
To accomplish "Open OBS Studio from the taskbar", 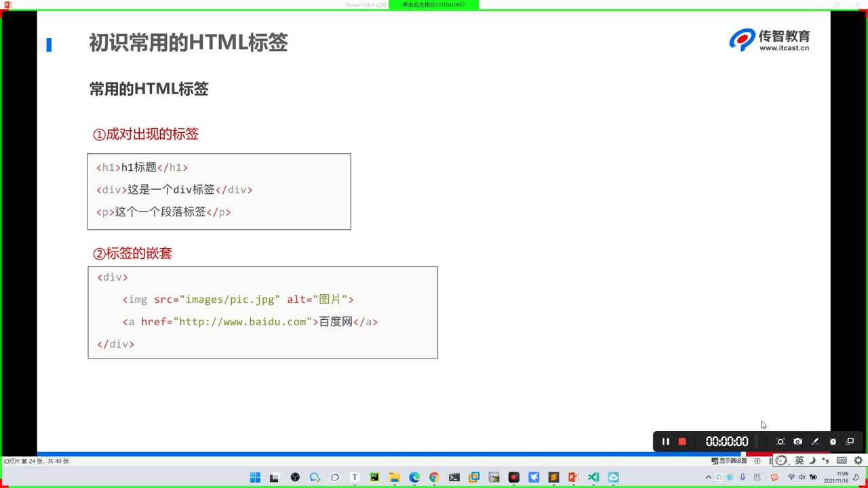I will click(x=295, y=477).
